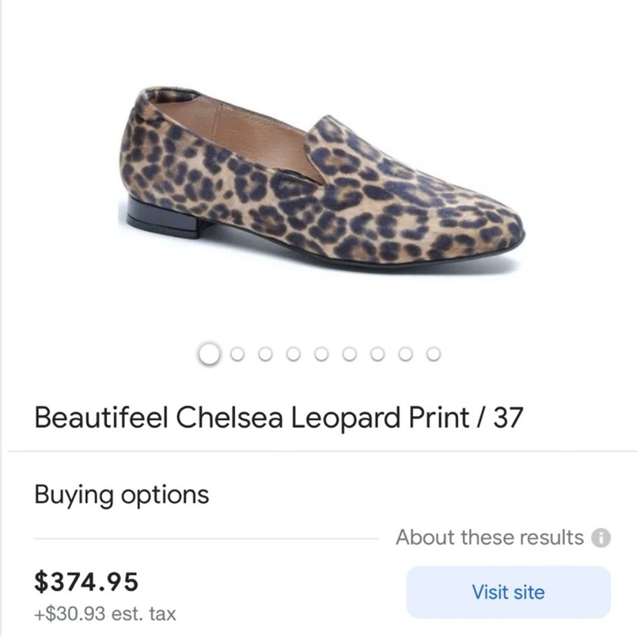Select the seventh carousel dot
The width and height of the screenshot is (644, 644).
coord(377,353)
